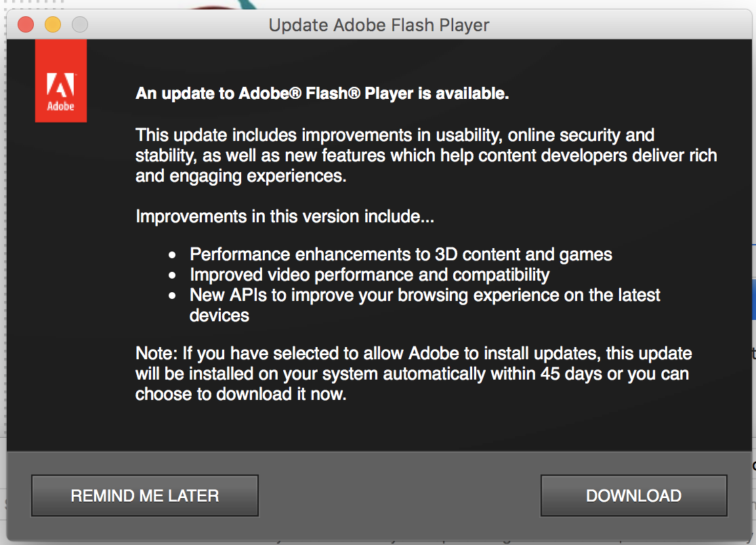Choose the REMIND ME LATER button
756x545 pixels.
[x=145, y=496]
